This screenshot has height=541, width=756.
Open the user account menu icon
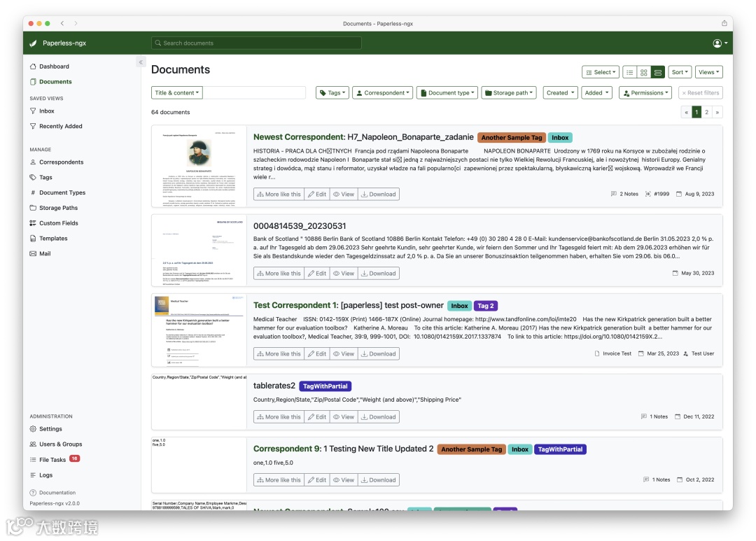click(x=720, y=43)
